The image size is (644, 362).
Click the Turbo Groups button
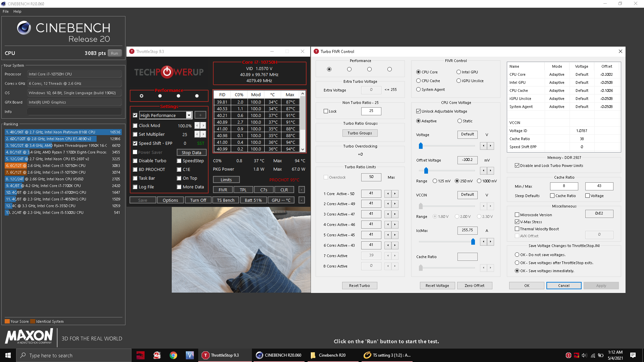pos(360,133)
